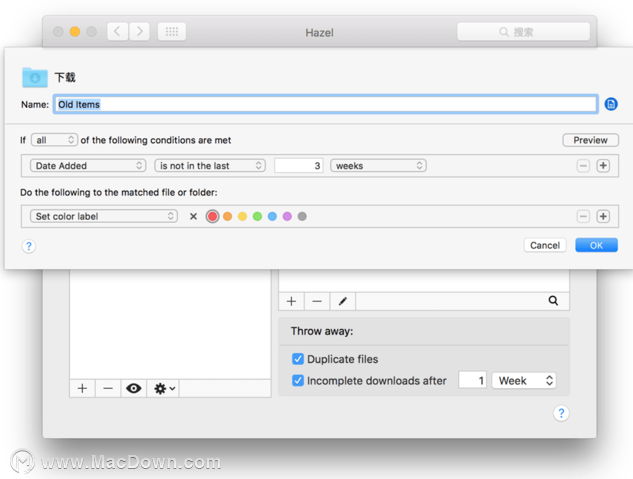
Task: Select the green color label
Action: [x=257, y=216]
